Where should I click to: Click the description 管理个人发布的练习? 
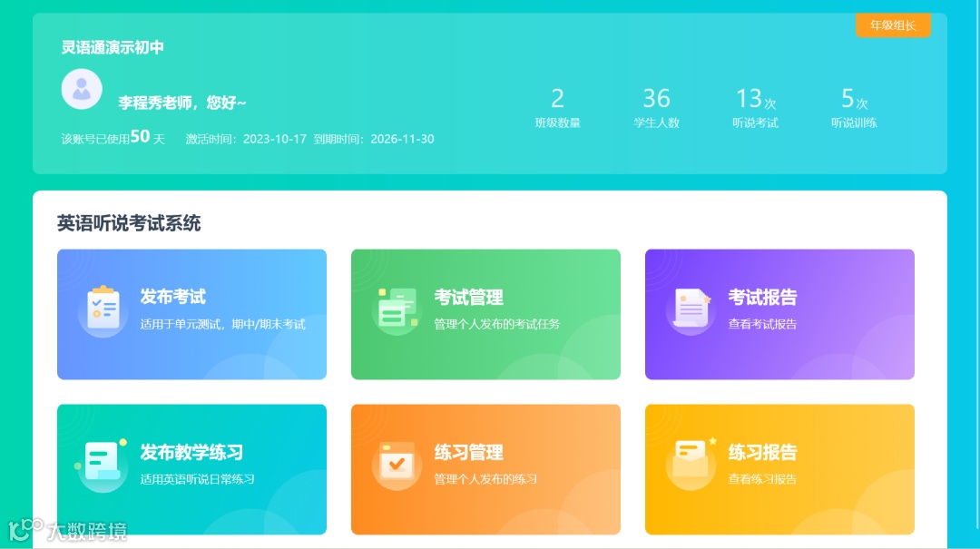click(x=485, y=479)
